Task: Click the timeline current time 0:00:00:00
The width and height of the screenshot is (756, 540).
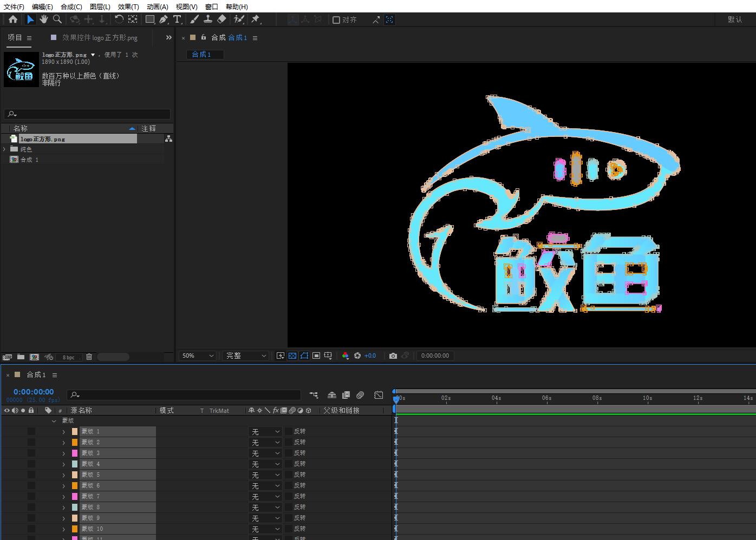Action: click(34, 392)
